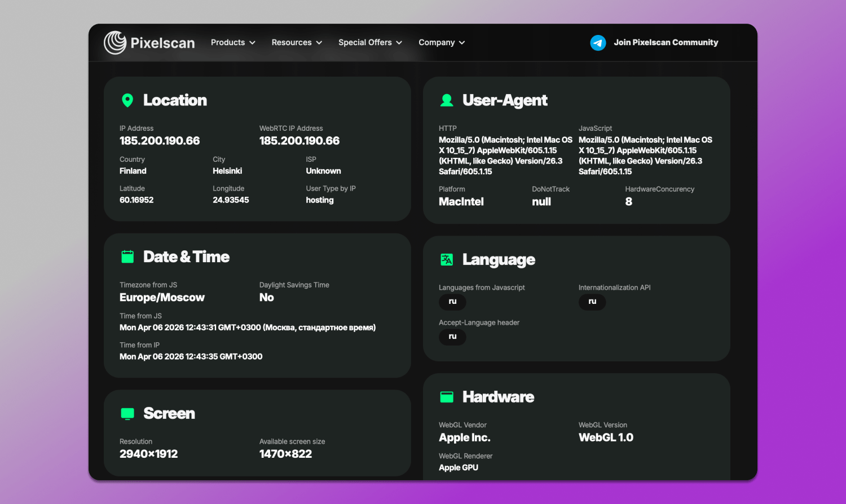Open the Products menu label

point(228,43)
